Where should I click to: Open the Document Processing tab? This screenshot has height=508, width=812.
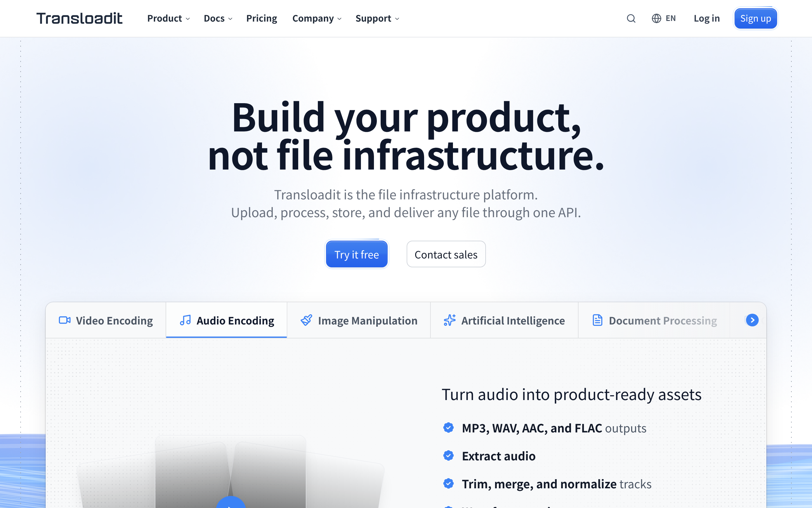(654, 320)
